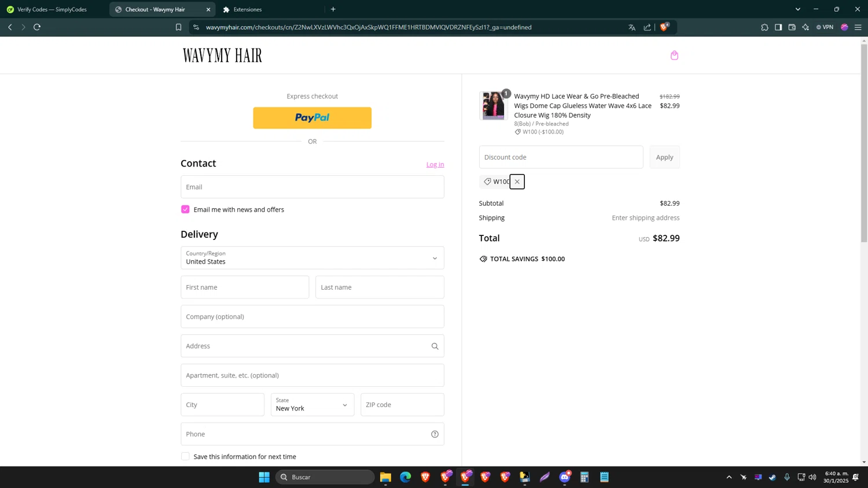Open File Explorer from taskbar
The image size is (868, 488).
(x=385, y=477)
